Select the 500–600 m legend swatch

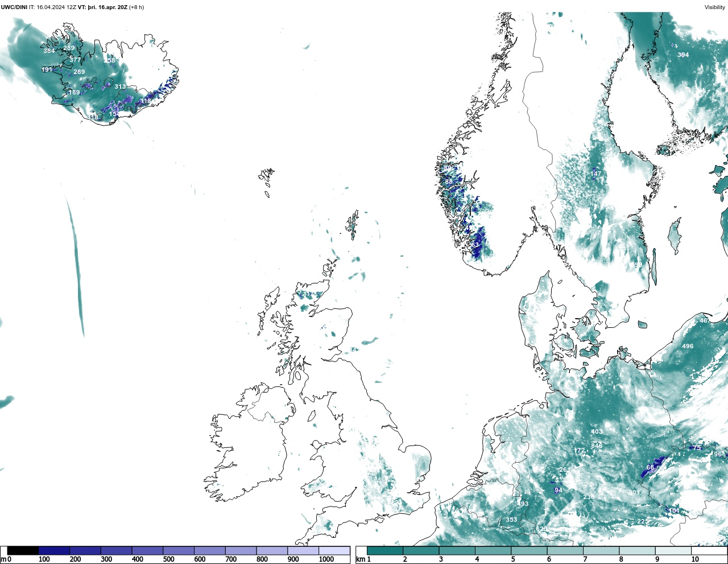coord(179,550)
